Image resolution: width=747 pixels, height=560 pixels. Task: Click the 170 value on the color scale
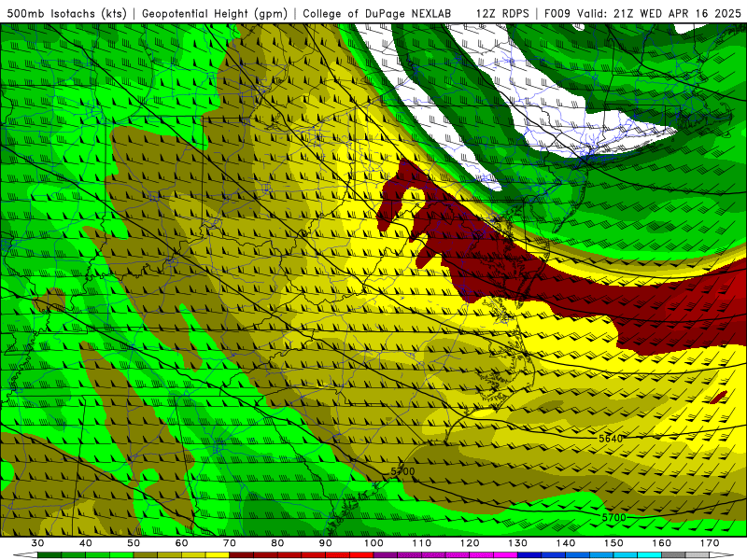[710, 543]
